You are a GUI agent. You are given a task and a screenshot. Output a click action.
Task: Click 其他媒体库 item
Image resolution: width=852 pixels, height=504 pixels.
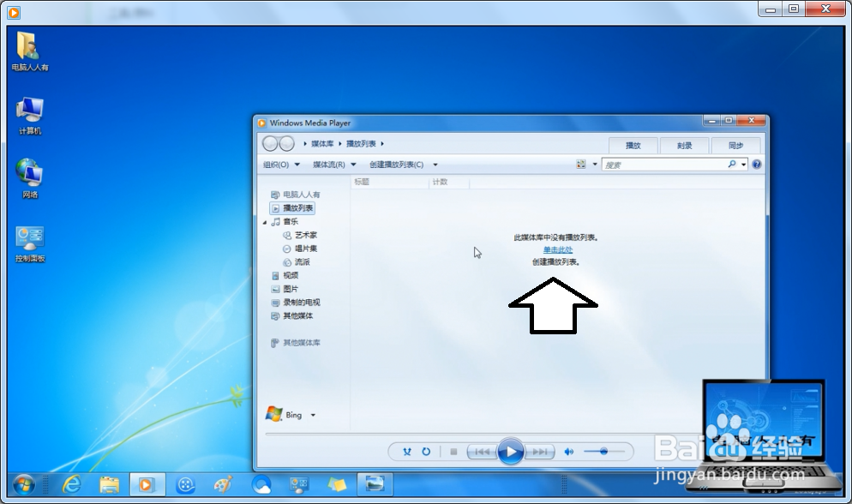(x=296, y=343)
